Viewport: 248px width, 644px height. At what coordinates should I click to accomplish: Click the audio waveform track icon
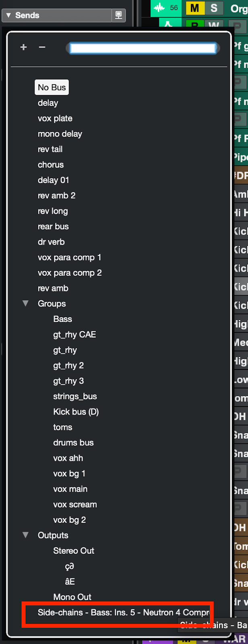[x=160, y=8]
